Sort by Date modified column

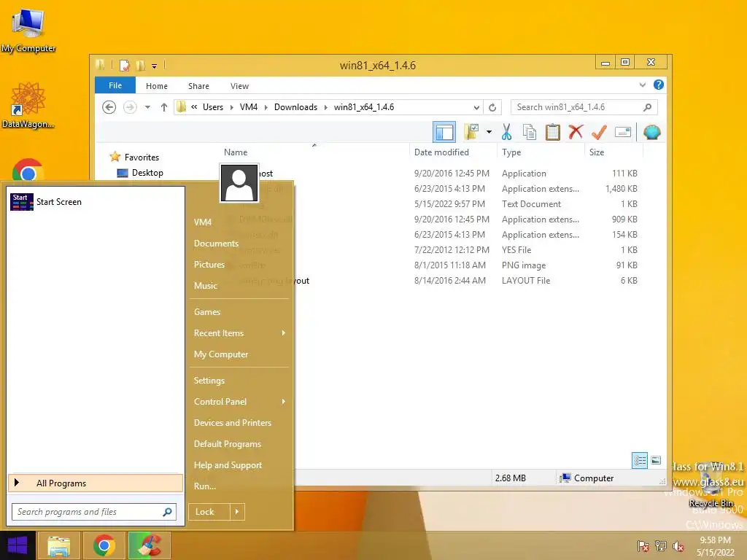pos(441,152)
